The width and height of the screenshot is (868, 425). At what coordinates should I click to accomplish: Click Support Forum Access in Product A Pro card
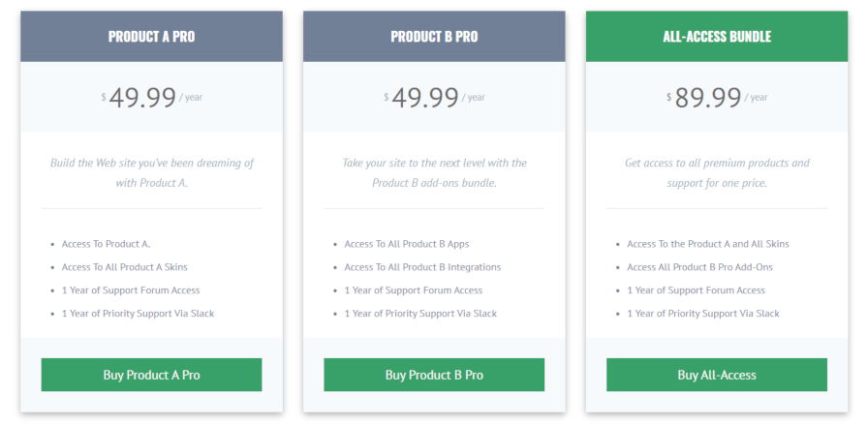[131, 290]
